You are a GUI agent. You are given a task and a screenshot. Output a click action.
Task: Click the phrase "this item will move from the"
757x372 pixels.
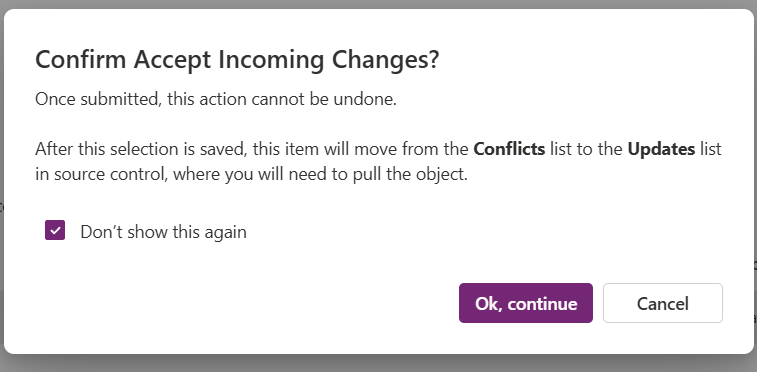click(x=361, y=149)
